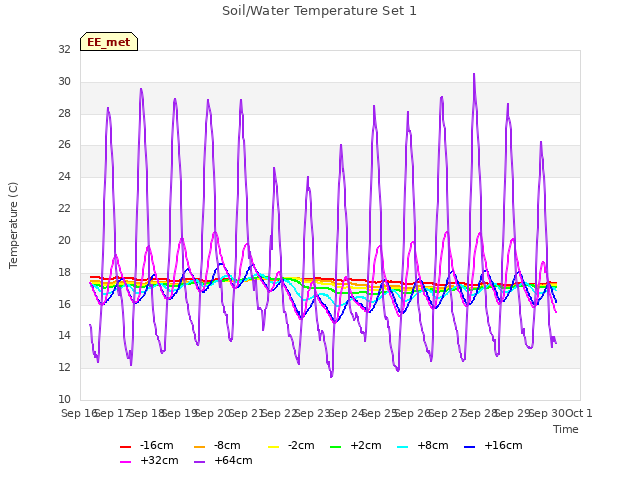
Task: Click the 'Sep 30' x-axis tick label
Action: 547,413
